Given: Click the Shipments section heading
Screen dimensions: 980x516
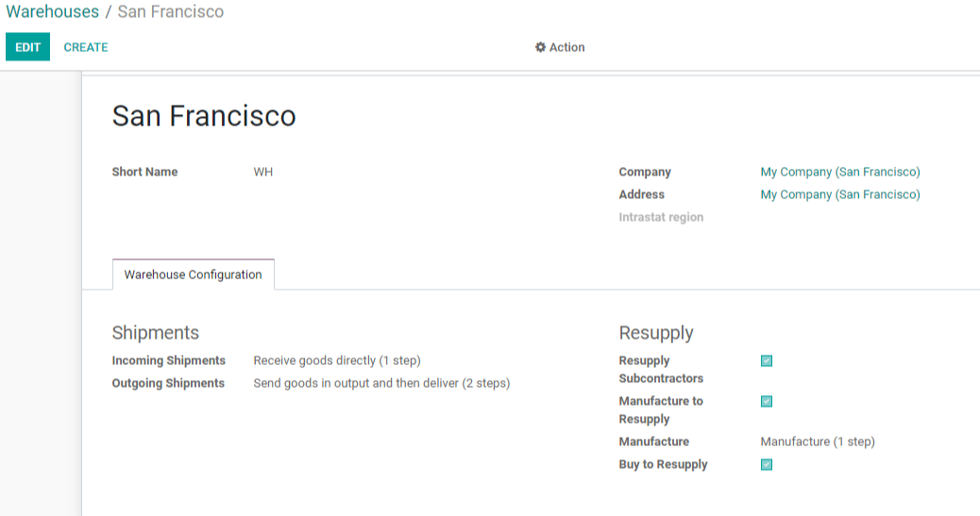Looking at the screenshot, I should click(x=156, y=333).
